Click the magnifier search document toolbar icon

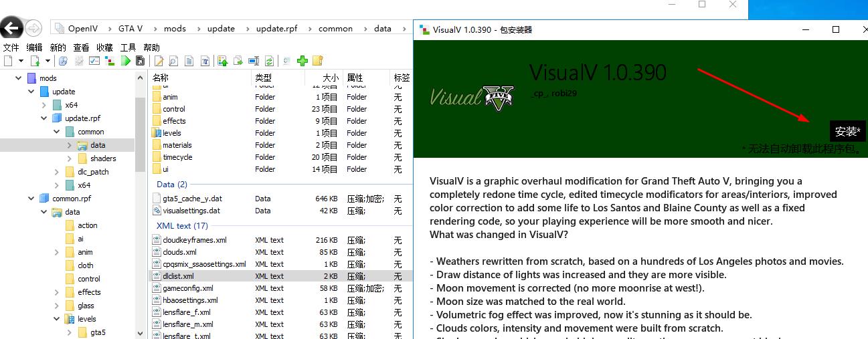tap(173, 61)
